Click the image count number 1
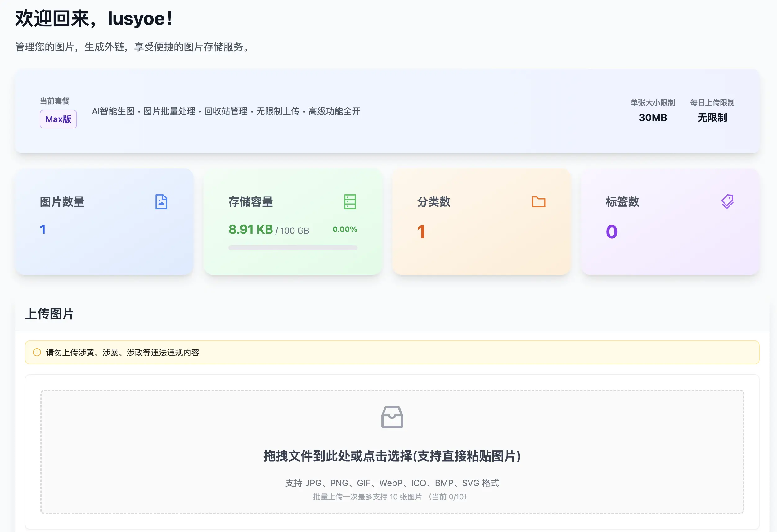777x532 pixels. coord(43,229)
